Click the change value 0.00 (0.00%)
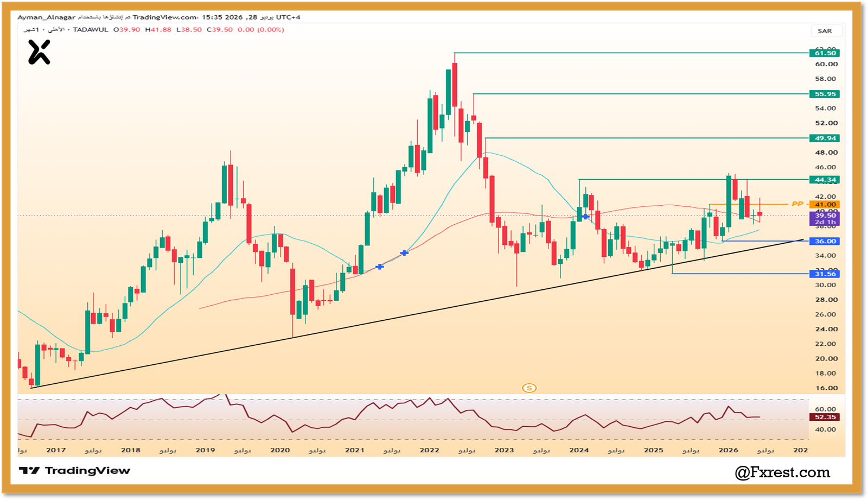 coord(261,30)
